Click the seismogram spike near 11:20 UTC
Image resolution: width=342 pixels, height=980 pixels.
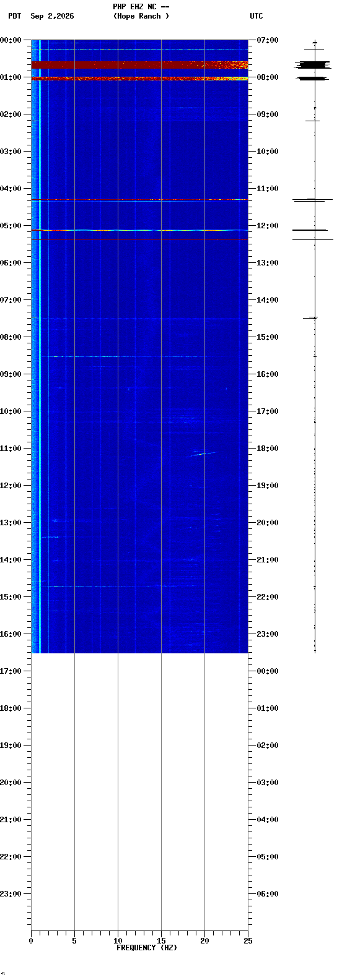click(x=313, y=200)
